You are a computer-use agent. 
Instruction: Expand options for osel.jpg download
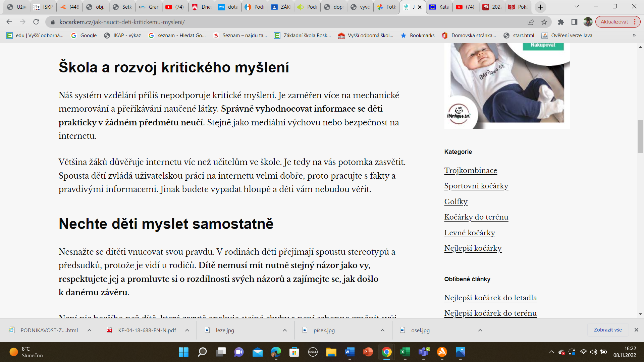(480, 330)
